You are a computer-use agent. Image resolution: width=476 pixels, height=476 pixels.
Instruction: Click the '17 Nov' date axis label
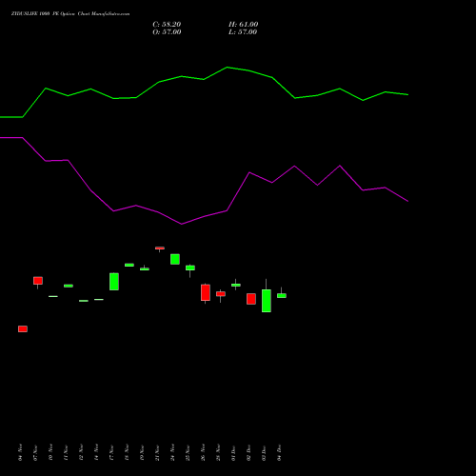tap(111, 452)
